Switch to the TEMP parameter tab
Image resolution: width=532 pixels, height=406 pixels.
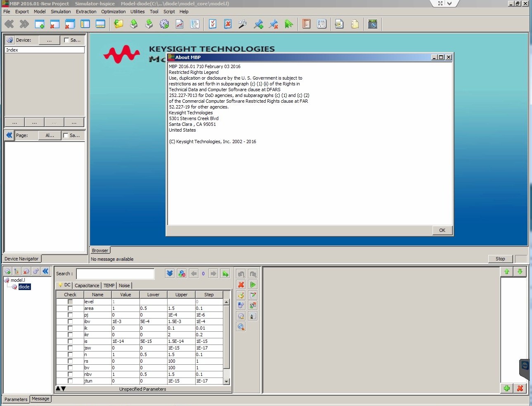[109, 286]
